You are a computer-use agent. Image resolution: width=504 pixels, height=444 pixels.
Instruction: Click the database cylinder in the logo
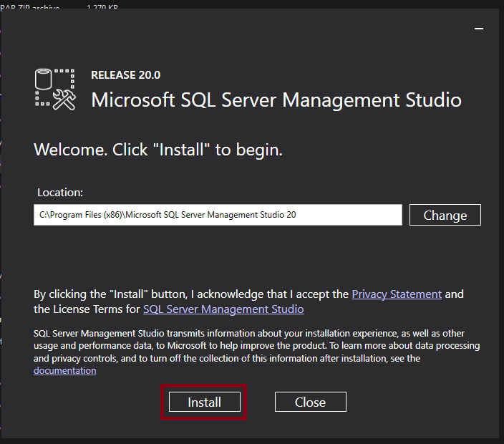(44, 79)
